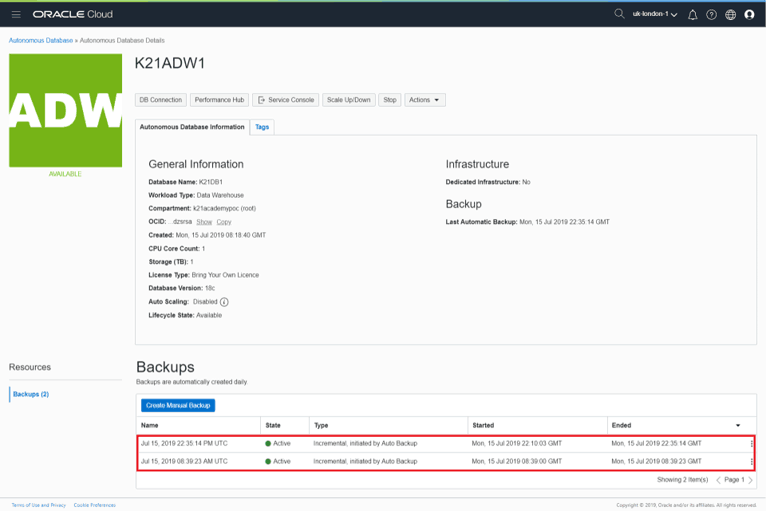Open the help question mark icon

pos(711,15)
